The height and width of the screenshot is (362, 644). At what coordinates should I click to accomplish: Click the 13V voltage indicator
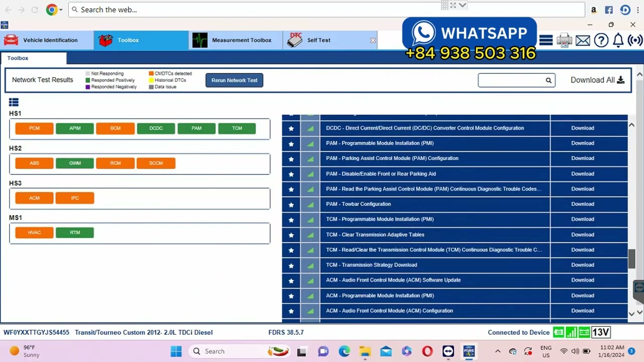coord(601,332)
